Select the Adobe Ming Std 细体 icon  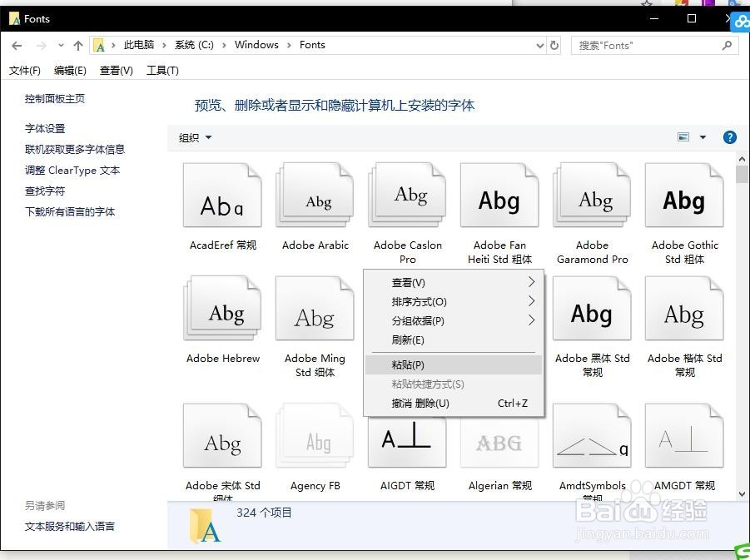(315, 309)
